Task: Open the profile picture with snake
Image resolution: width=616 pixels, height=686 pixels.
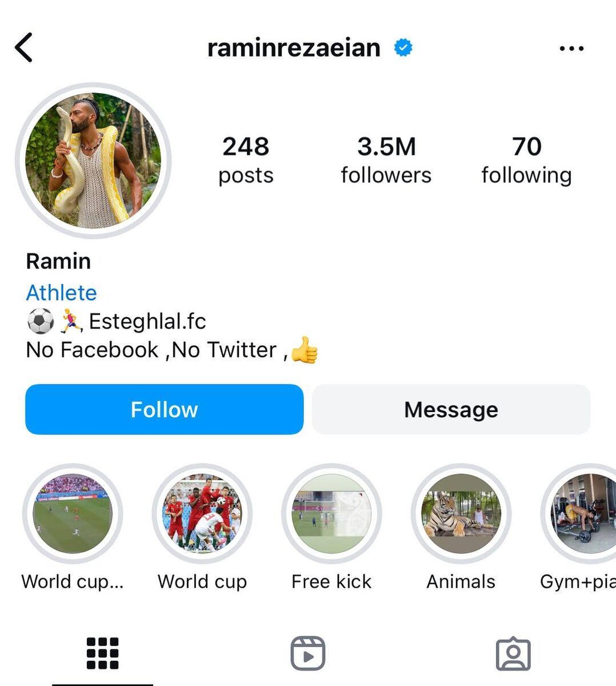Action: (x=93, y=160)
